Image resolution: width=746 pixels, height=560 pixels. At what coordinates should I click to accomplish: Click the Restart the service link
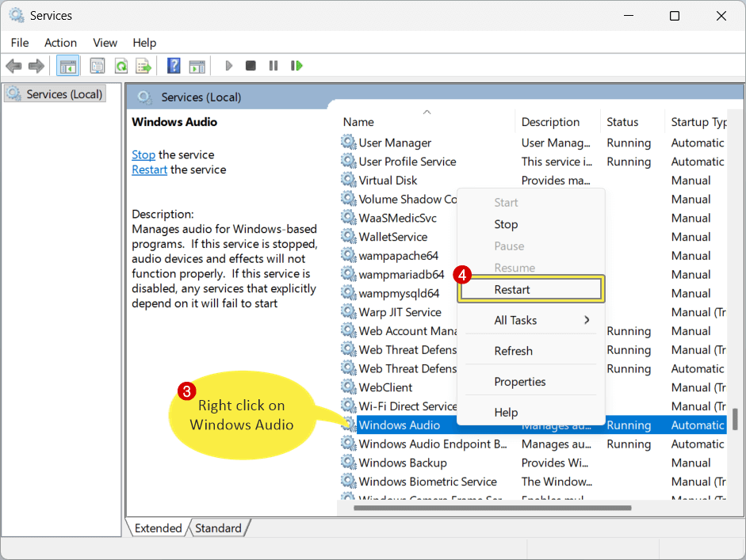click(x=149, y=170)
